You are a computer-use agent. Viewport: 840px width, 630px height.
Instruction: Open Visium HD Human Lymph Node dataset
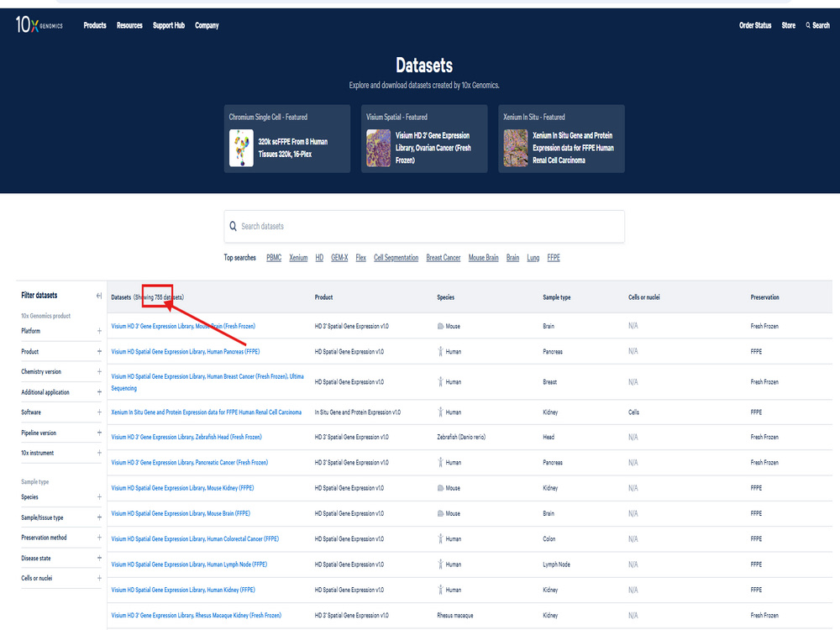pyautogui.click(x=189, y=564)
